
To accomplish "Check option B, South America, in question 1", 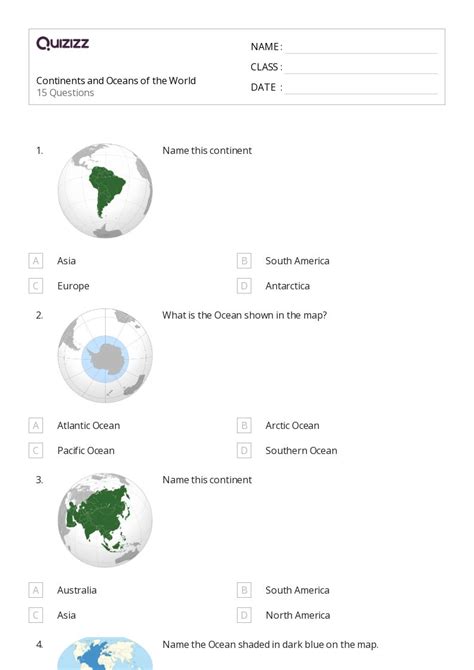I will coord(244,261).
